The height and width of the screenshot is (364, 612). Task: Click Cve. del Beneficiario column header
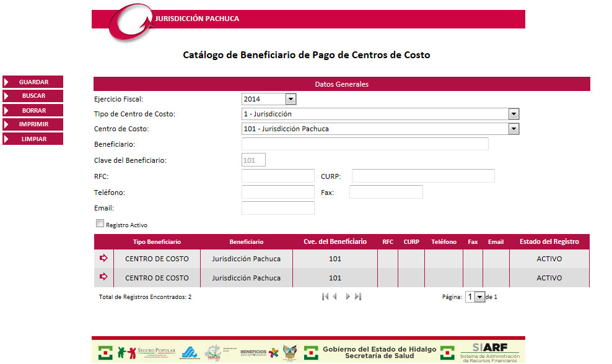click(335, 242)
